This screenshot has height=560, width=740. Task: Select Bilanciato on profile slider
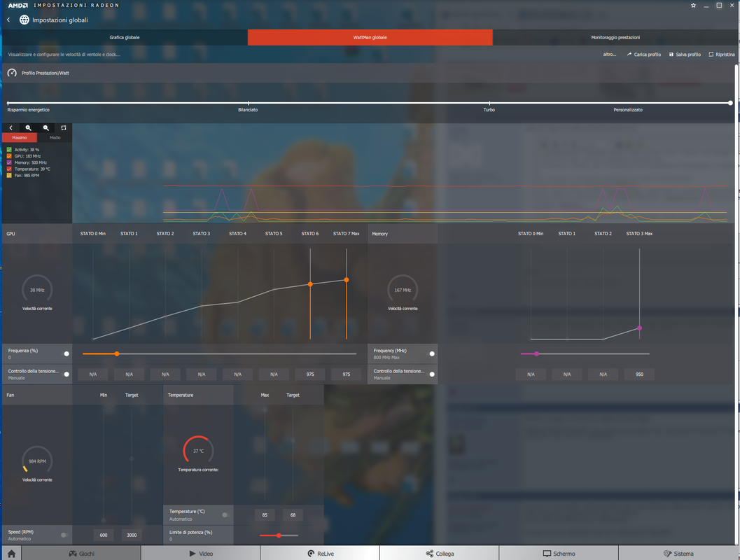pos(249,103)
